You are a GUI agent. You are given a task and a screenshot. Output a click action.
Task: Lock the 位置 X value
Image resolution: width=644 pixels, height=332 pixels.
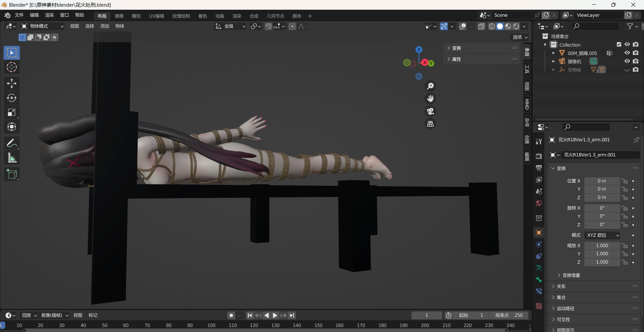click(x=625, y=181)
